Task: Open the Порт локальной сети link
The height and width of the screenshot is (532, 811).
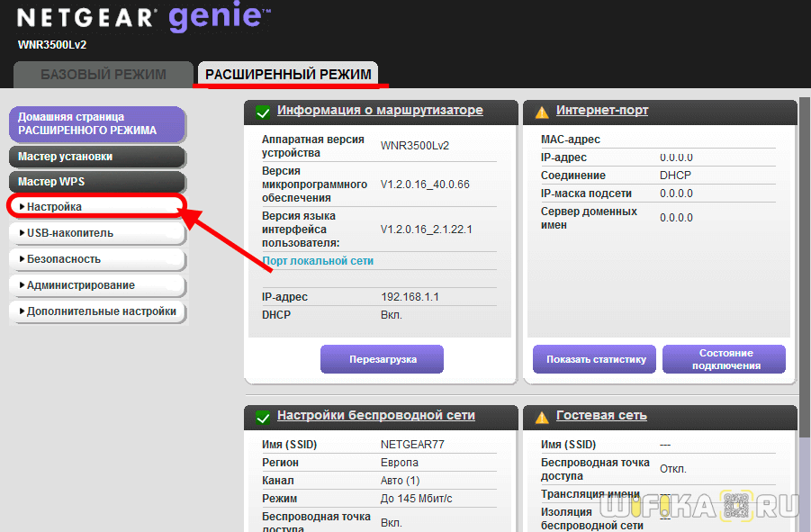Action: tap(318, 261)
